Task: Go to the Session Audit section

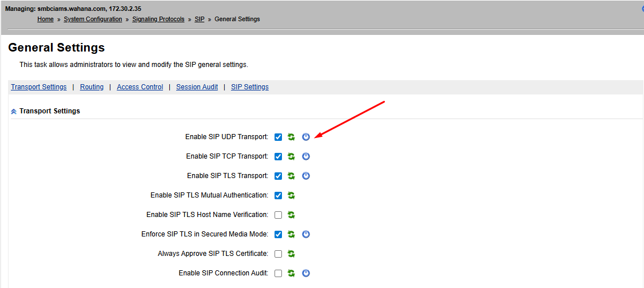Action: point(197,87)
